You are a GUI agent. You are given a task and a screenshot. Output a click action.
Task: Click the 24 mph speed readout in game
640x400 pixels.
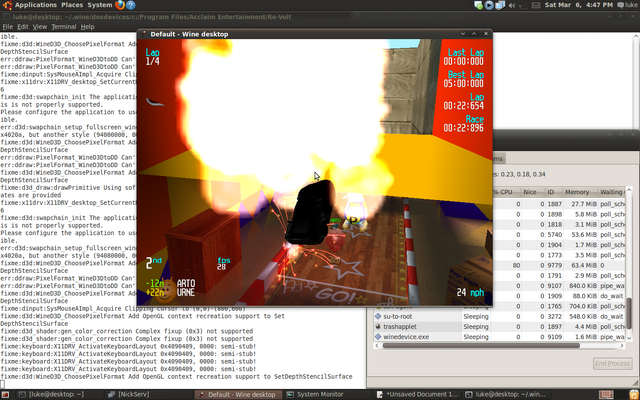coord(470,293)
